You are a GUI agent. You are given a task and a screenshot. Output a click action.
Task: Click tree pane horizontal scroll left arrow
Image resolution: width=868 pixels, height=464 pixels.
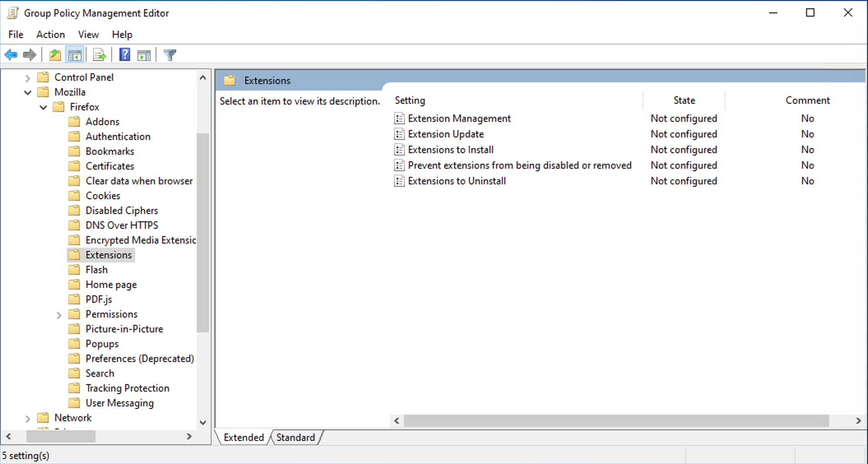(x=9, y=437)
